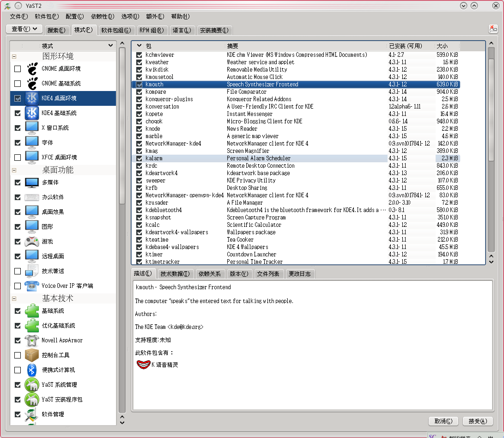Click the package status column sort arrow
504x438 pixels.
coord(139,46)
